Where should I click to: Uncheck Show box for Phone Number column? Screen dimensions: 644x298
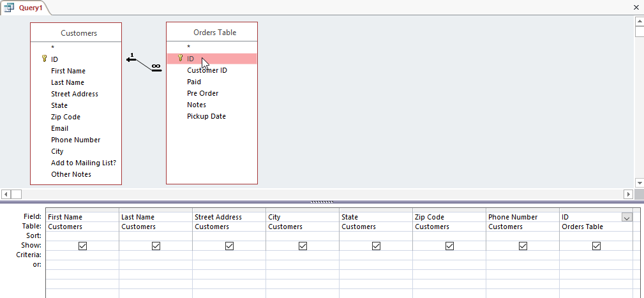pos(523,246)
